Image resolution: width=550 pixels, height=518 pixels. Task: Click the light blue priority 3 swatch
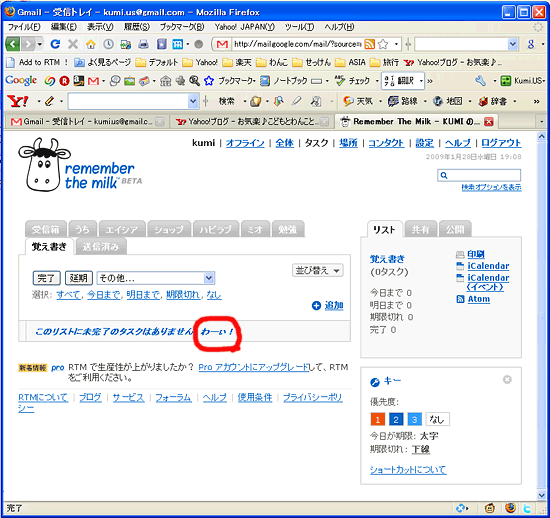tap(414, 419)
